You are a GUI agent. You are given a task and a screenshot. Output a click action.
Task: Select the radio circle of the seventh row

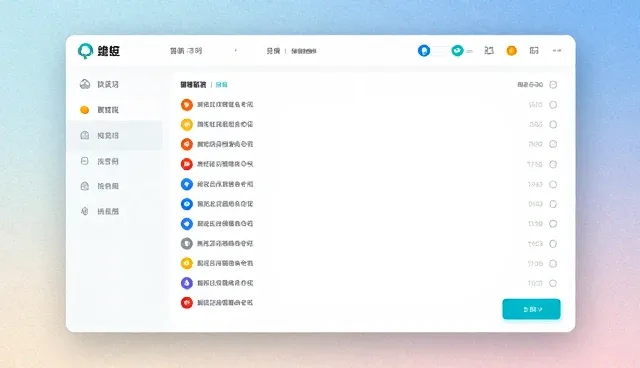[x=553, y=224]
